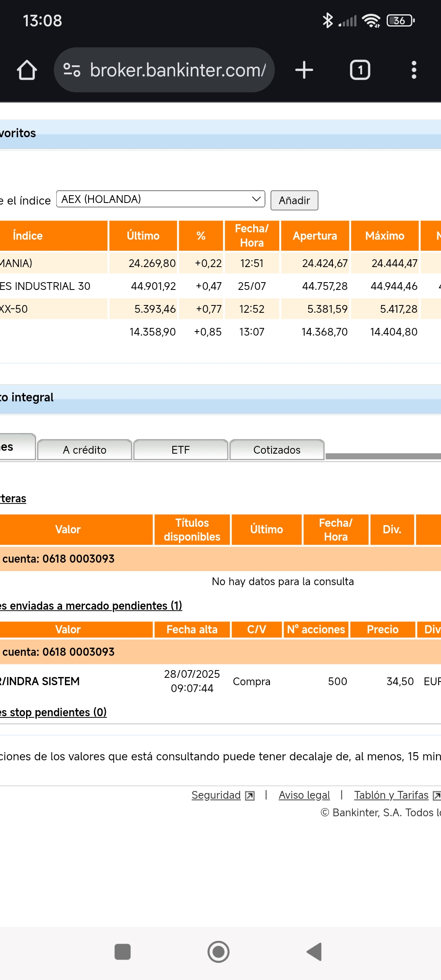Click the 500 shares cell
This screenshot has height=980, width=441.
click(x=338, y=682)
